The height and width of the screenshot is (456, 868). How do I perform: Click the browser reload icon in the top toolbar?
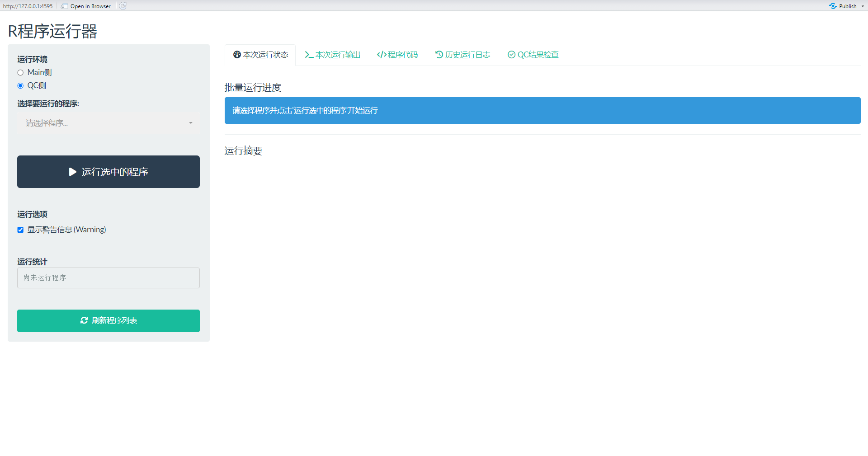[122, 6]
